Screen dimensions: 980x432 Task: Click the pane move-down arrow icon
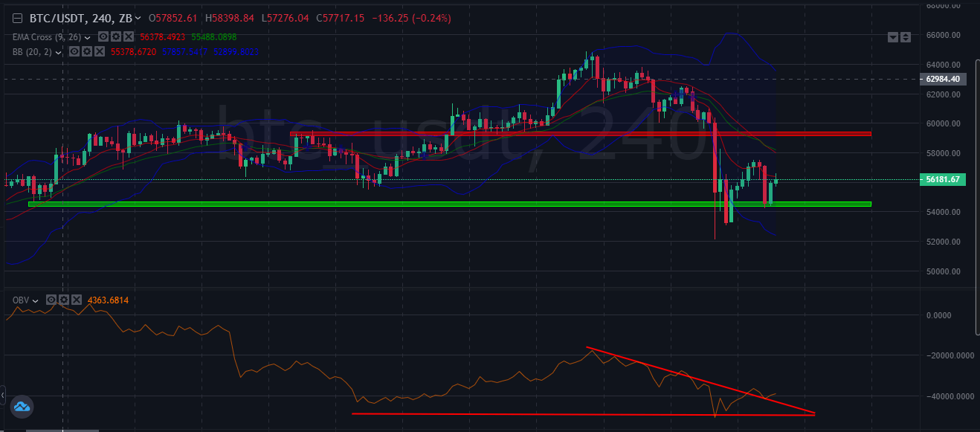[x=893, y=37]
